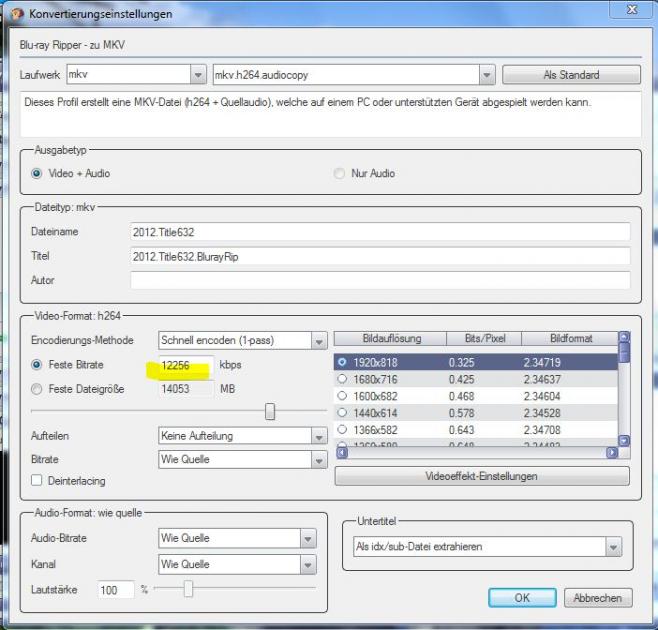The height and width of the screenshot is (630, 658).
Task: Select the Feste Dateigröße radio button
Action: click(x=37, y=389)
